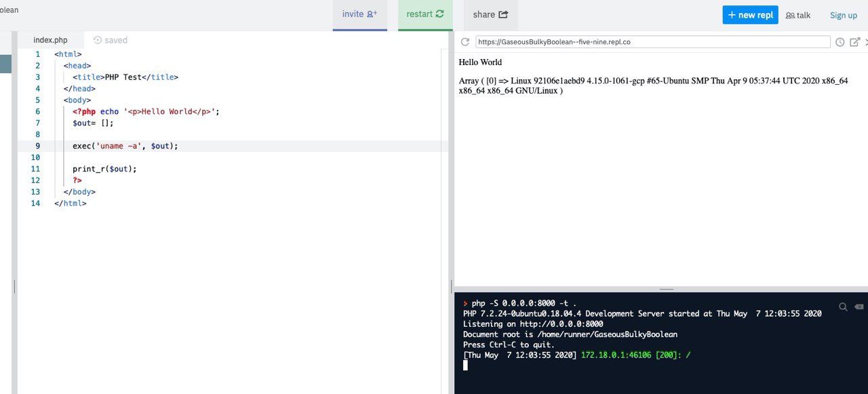This screenshot has width=868, height=394.
Task: Click the share button
Action: [x=490, y=14]
